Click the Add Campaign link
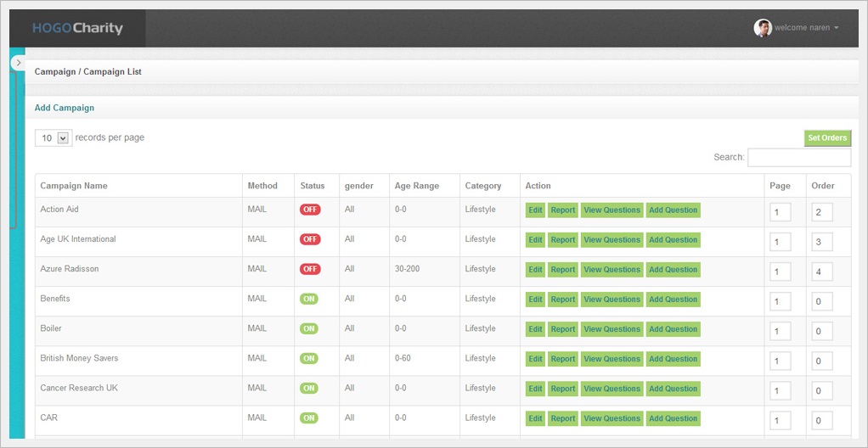This screenshot has height=448, width=868. click(x=65, y=108)
